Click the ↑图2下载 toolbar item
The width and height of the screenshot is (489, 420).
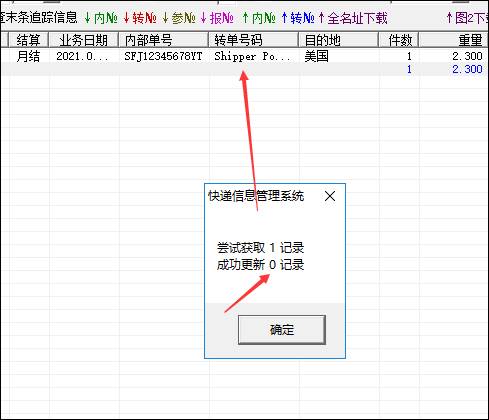pos(467,18)
